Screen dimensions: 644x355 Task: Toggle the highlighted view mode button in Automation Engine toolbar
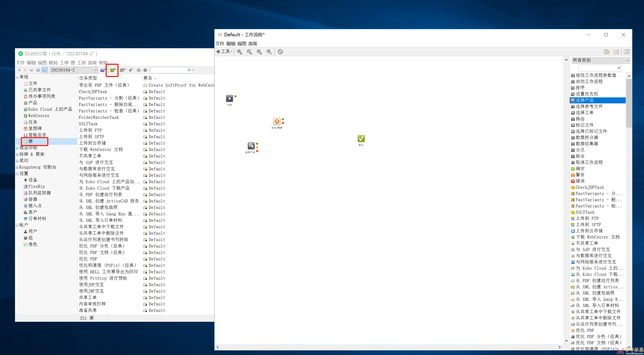tap(45, 70)
